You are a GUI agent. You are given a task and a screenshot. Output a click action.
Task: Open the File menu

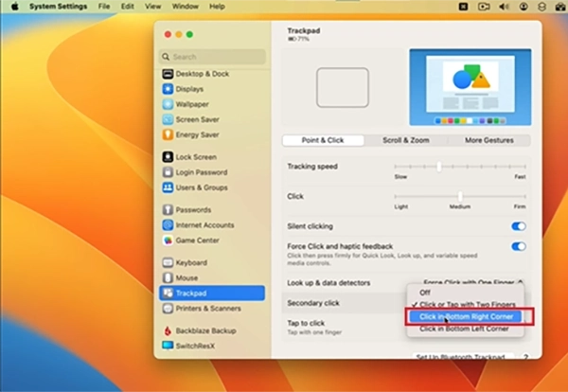pyautogui.click(x=104, y=7)
